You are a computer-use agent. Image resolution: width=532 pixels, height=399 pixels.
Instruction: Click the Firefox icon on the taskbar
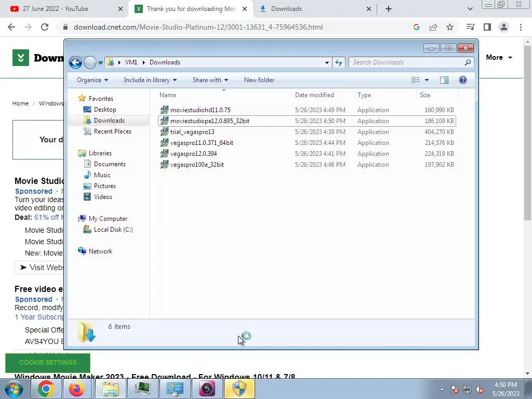tap(77, 389)
